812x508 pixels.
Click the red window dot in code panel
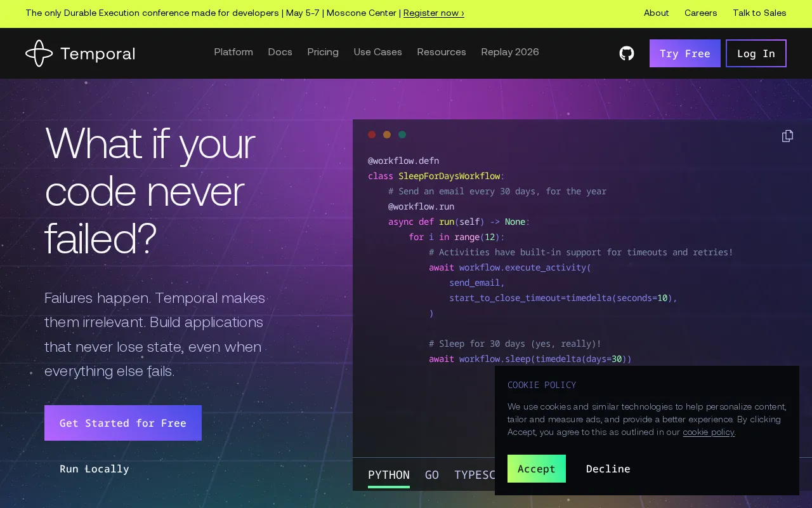click(372, 135)
